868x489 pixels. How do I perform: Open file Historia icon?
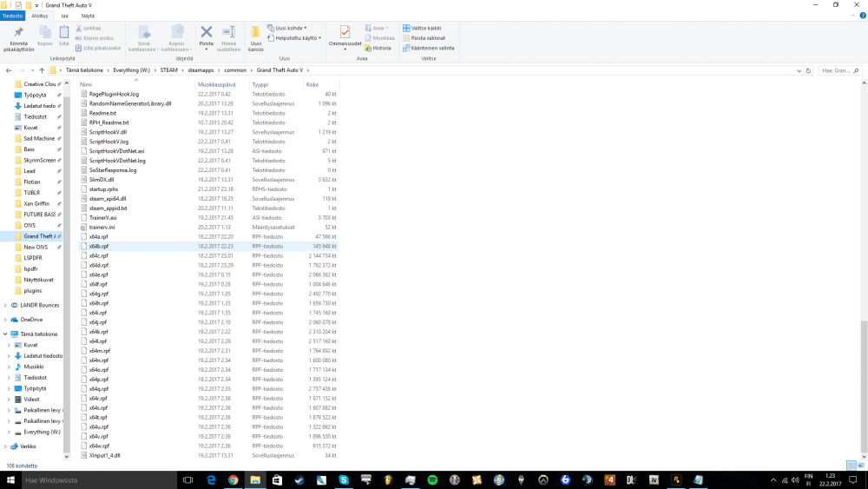378,48
